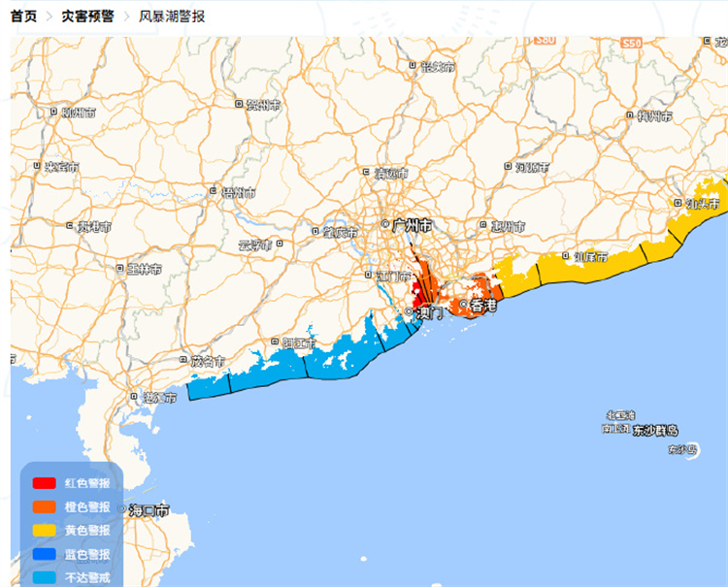
Task: Click the 不达警戒 legend label
Action: tap(87, 577)
